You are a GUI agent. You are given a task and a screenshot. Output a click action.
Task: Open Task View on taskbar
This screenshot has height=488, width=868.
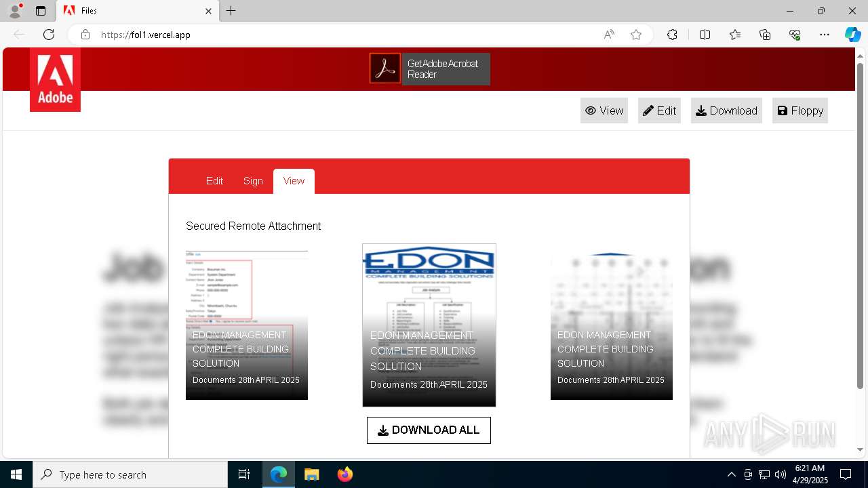pyautogui.click(x=244, y=474)
